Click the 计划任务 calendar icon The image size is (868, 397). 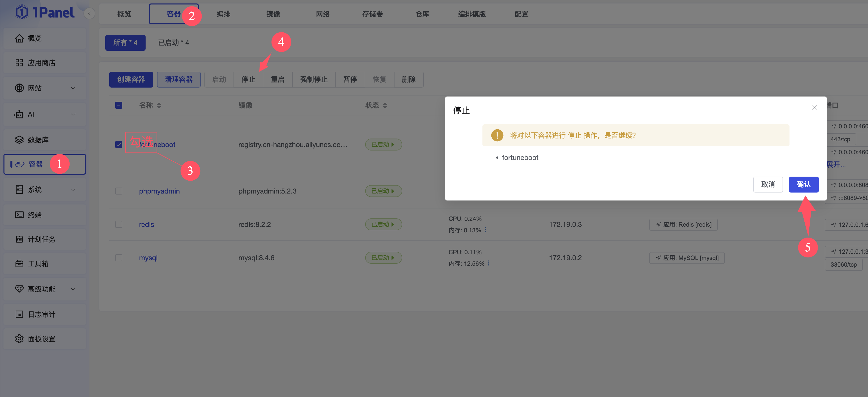pos(19,239)
